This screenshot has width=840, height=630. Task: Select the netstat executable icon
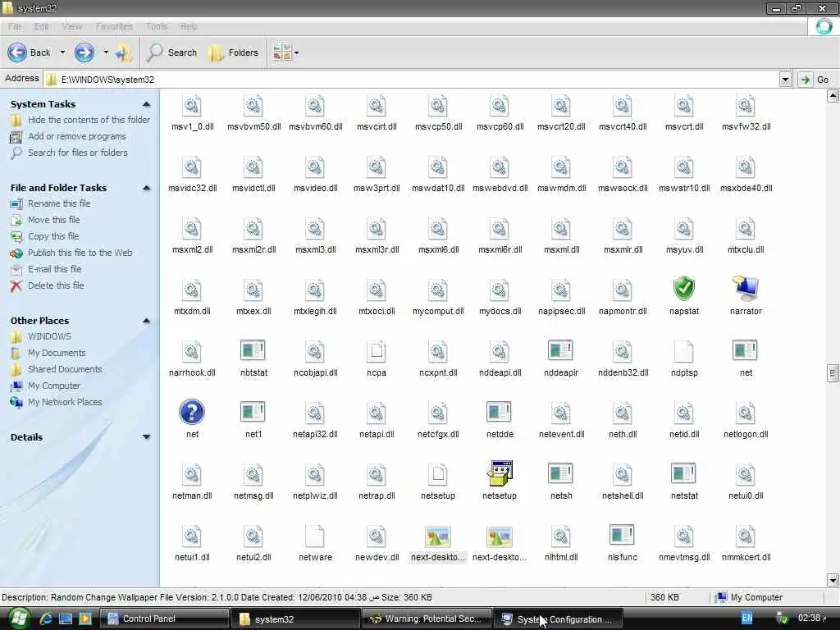pyautogui.click(x=683, y=473)
